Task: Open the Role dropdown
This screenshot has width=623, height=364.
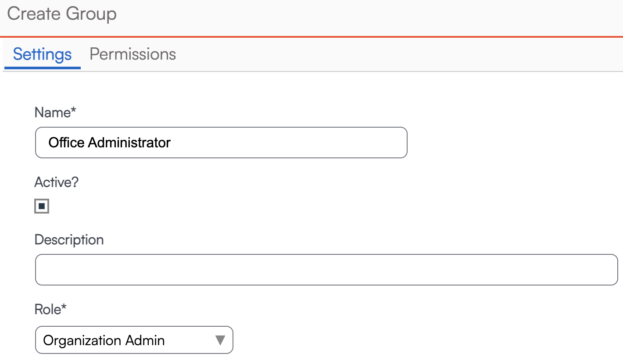Action: 134,340
